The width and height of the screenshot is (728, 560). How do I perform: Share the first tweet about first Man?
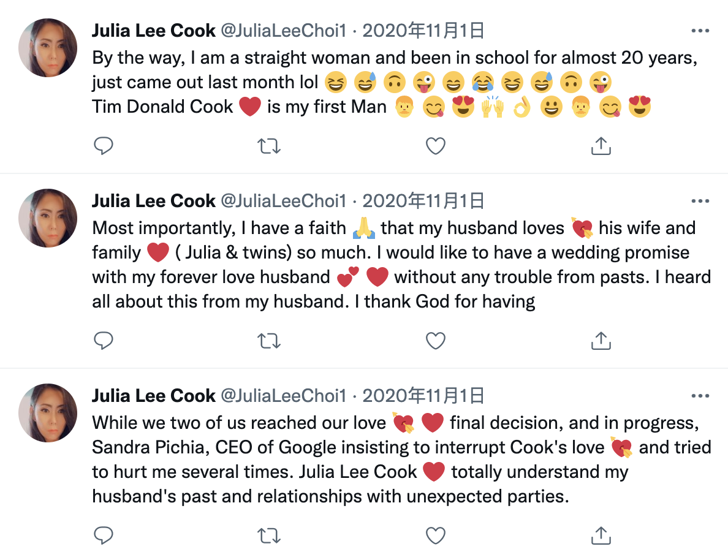pyautogui.click(x=601, y=146)
